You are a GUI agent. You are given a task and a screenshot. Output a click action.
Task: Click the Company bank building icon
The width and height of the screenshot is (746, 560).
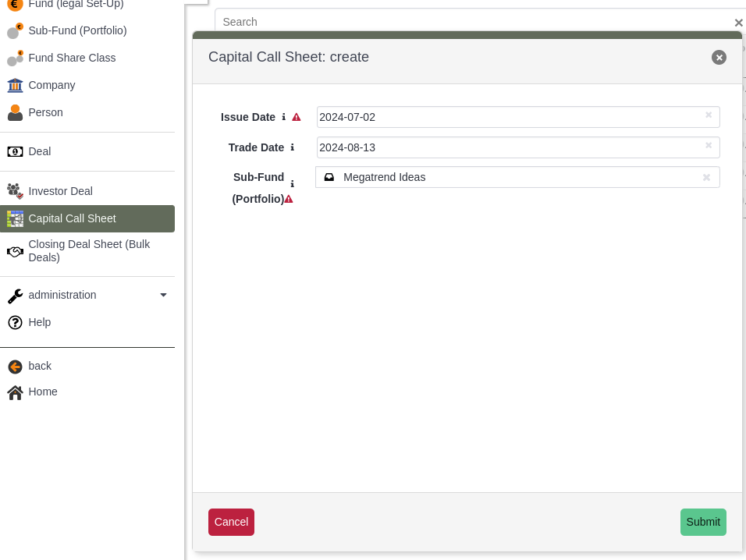point(15,85)
